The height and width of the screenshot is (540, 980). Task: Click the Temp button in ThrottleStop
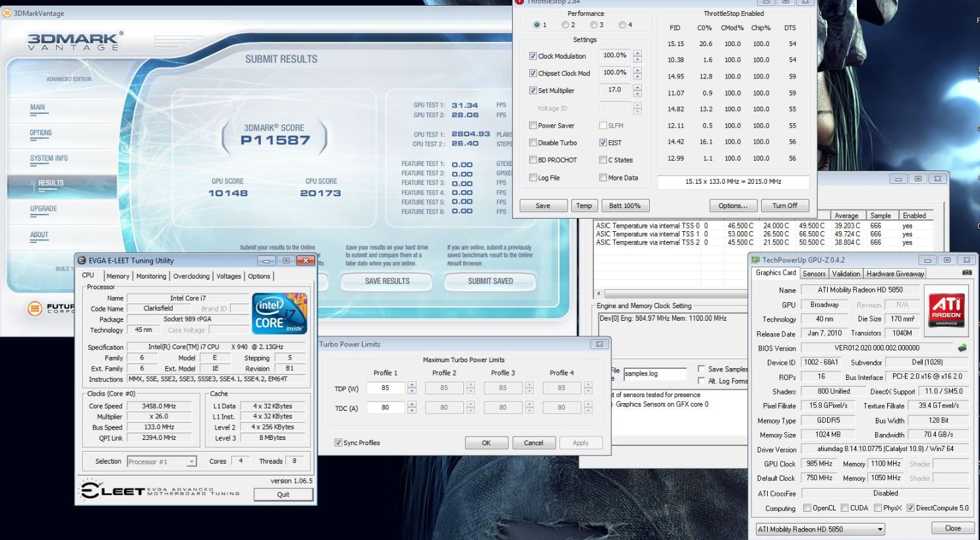click(584, 205)
